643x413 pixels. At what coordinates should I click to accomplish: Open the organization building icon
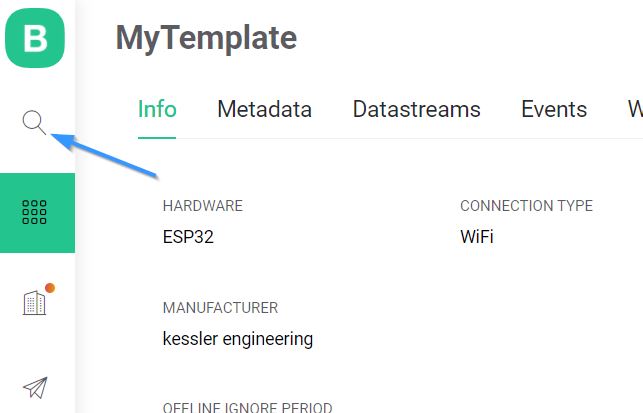(x=34, y=303)
